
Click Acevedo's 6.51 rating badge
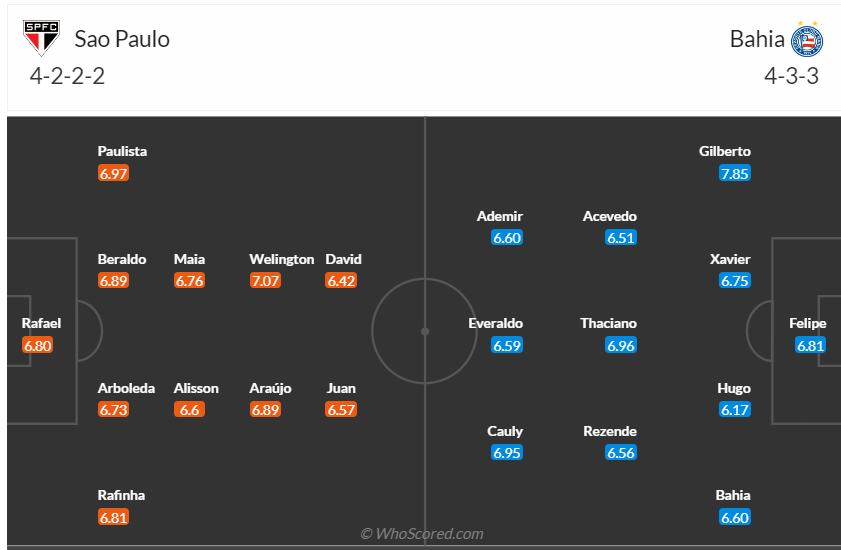pos(621,238)
